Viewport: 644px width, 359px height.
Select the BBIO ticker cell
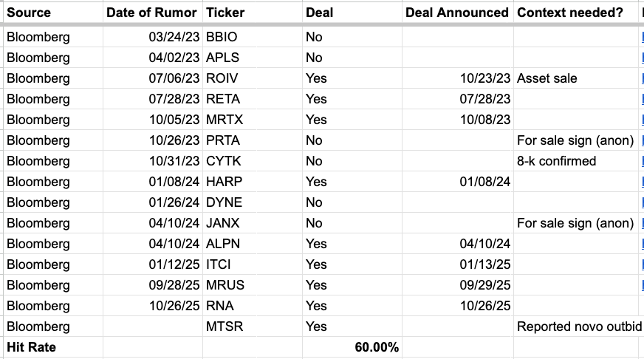pos(252,37)
